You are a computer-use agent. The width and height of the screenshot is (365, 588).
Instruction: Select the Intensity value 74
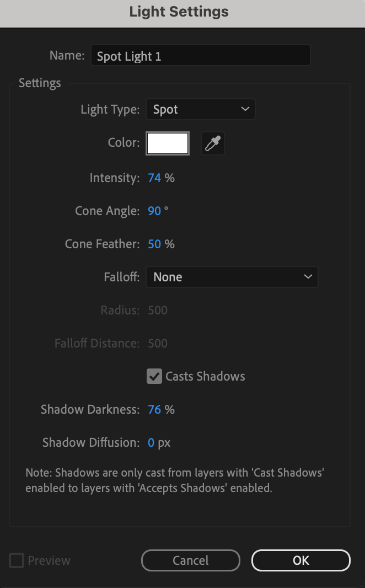[x=154, y=178]
